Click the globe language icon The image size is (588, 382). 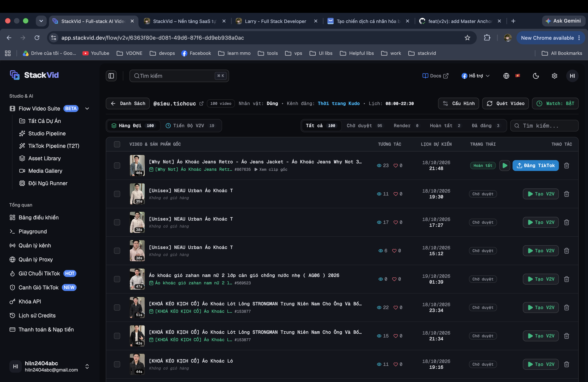click(506, 76)
